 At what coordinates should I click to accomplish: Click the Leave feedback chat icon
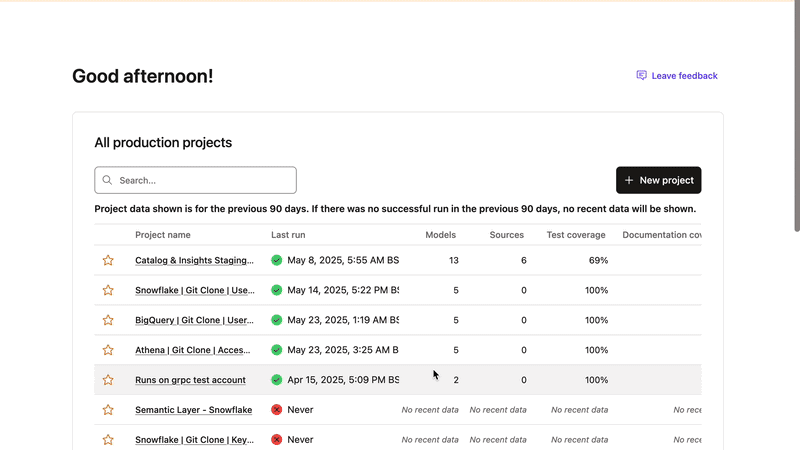click(642, 76)
